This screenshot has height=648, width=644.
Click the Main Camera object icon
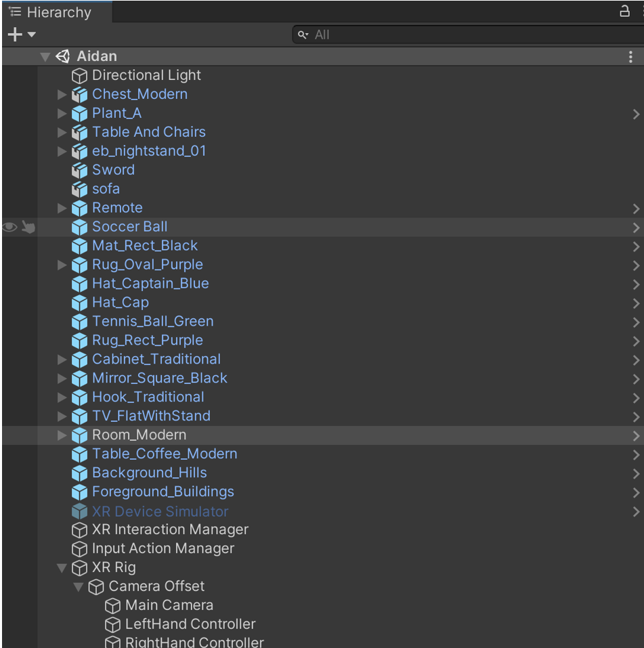point(113,606)
